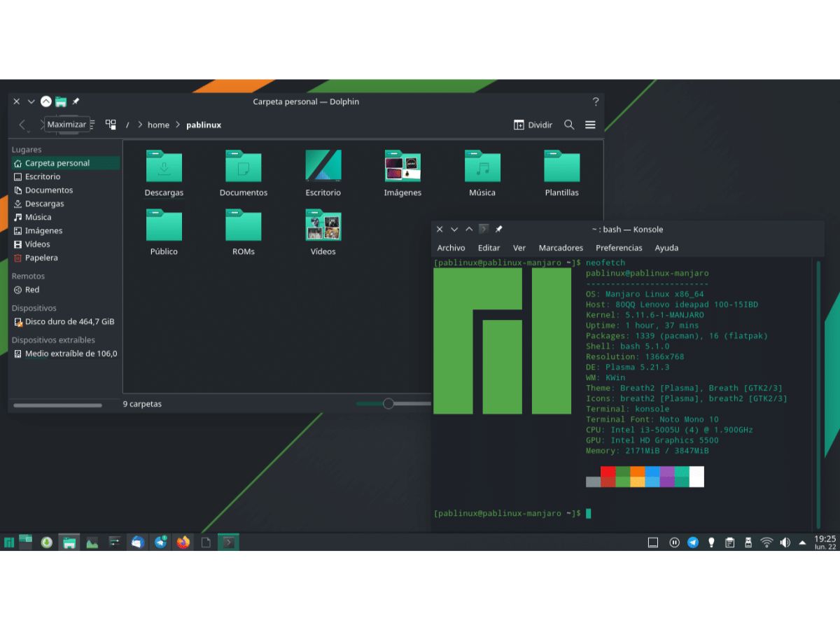Click the Konsole vertical scrollbar

click(818, 394)
